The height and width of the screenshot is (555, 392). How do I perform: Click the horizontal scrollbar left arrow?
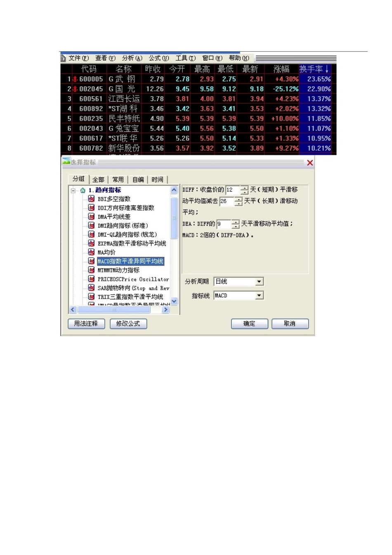pyautogui.click(x=73, y=309)
